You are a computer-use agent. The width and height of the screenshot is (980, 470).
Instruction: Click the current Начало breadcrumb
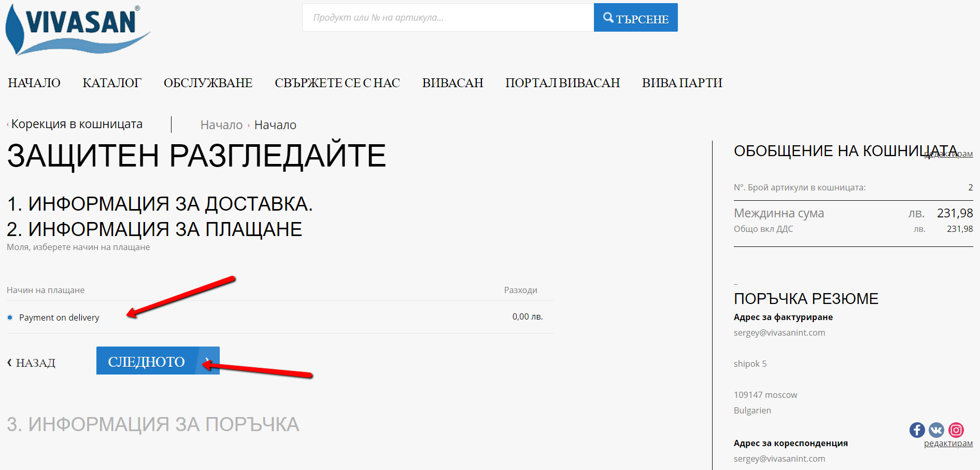pos(275,125)
